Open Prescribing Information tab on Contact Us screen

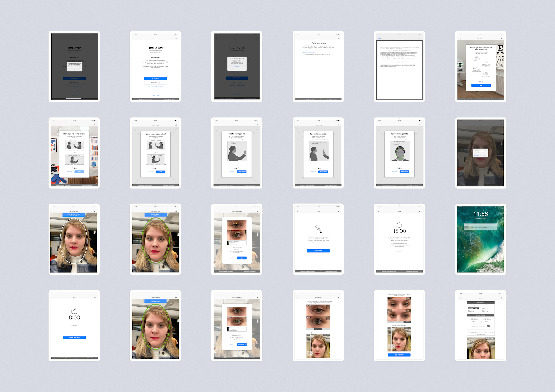click(x=331, y=99)
